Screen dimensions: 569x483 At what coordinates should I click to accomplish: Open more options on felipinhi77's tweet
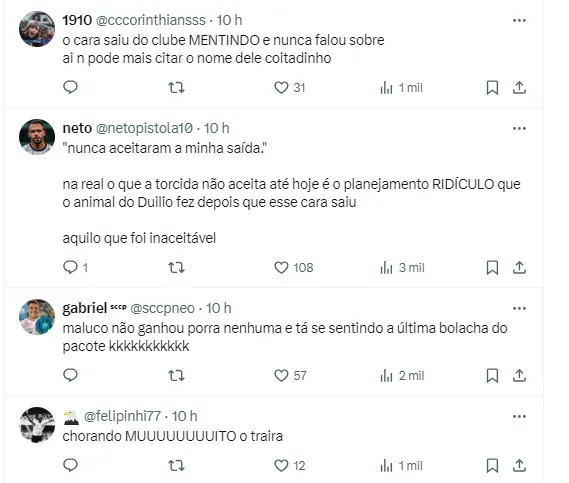click(x=519, y=416)
